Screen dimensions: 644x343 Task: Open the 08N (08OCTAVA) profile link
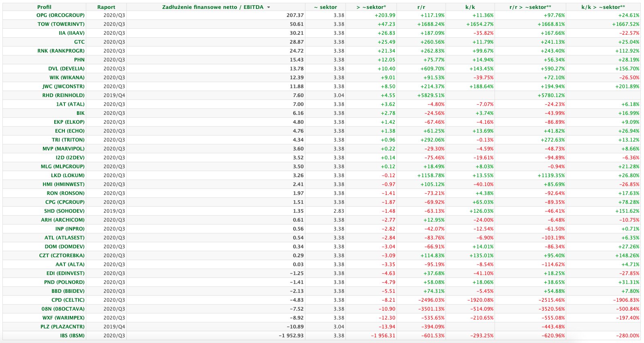[x=63, y=309]
